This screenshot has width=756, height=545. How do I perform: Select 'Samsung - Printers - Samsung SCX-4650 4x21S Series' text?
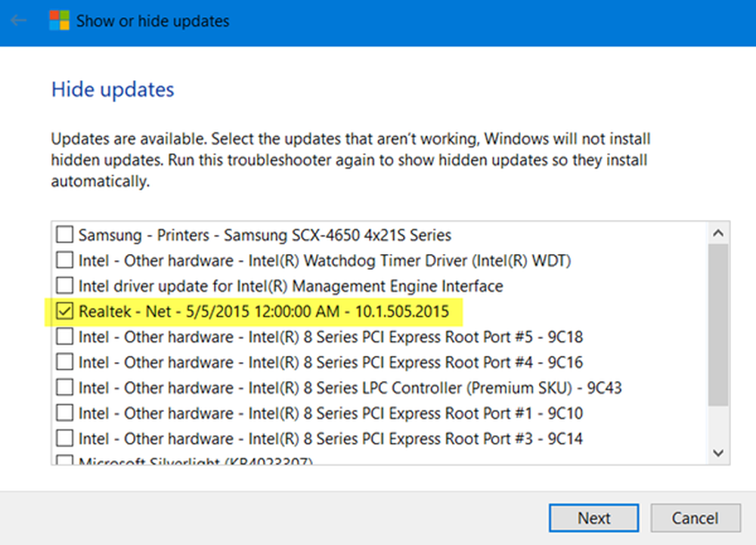265,235
